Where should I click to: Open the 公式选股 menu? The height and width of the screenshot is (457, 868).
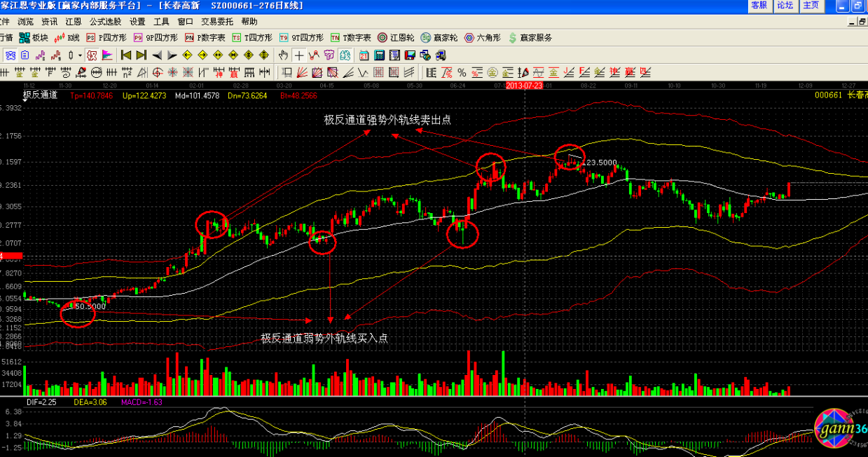[x=105, y=22]
